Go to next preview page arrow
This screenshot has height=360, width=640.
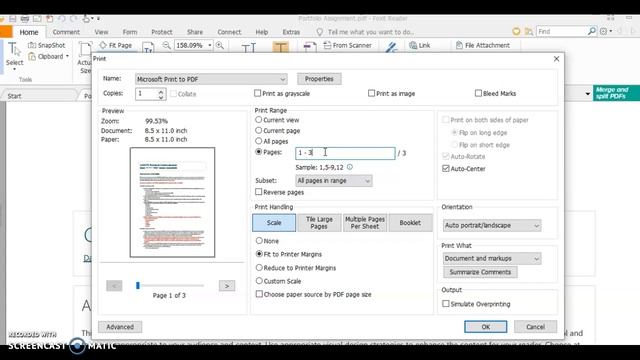(227, 286)
